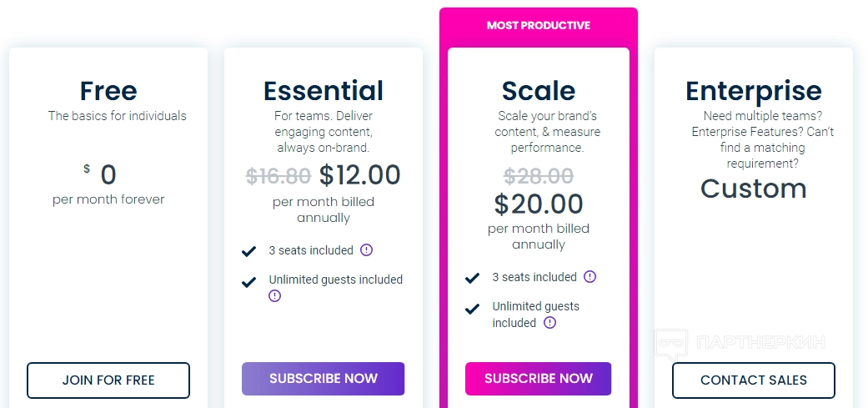
Task: Click info icon next to Scale 3 seats
Action: (590, 277)
